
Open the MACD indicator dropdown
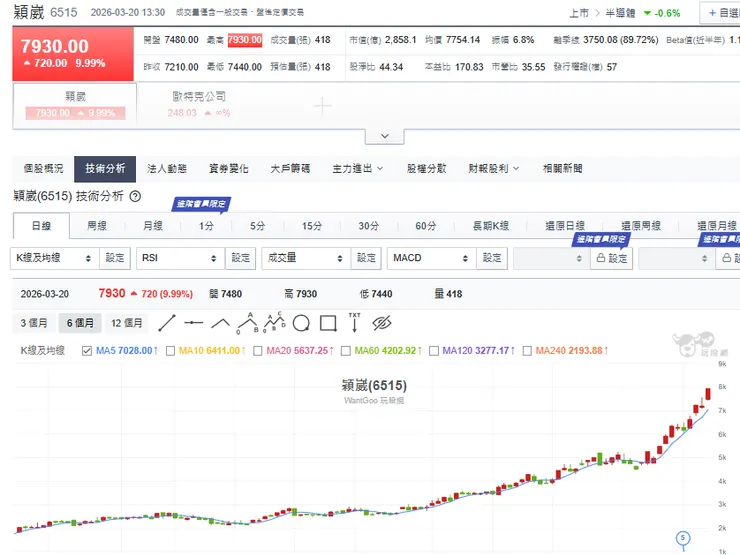(431, 258)
